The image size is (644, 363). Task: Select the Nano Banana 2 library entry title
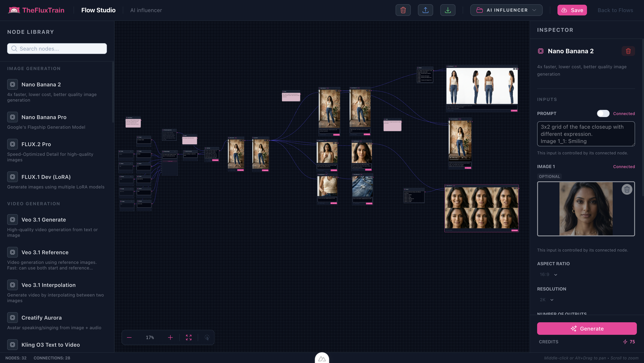coord(41,85)
